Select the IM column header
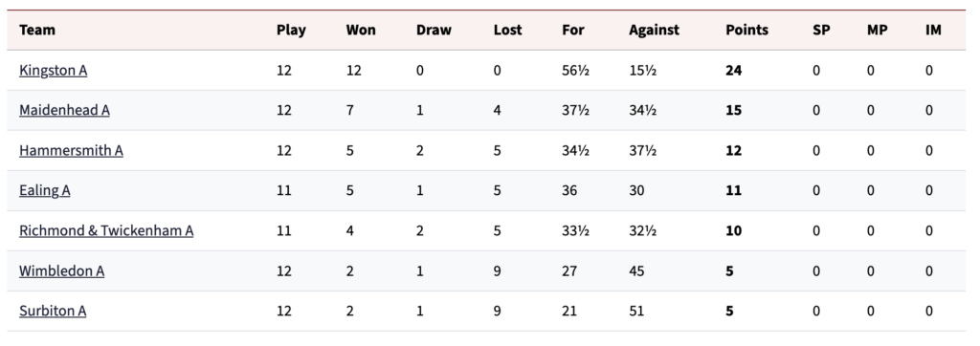The width and height of the screenshot is (980, 346). click(x=933, y=30)
